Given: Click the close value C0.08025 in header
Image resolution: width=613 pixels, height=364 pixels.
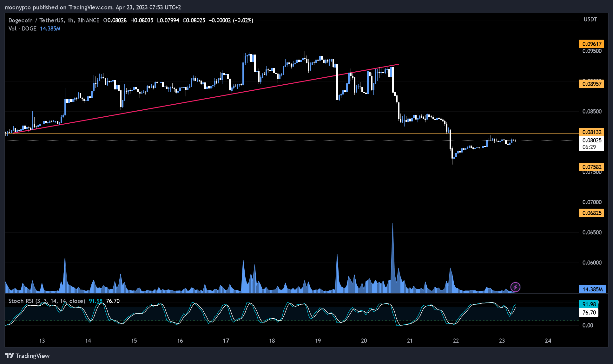Looking at the screenshot, I should (x=194, y=20).
